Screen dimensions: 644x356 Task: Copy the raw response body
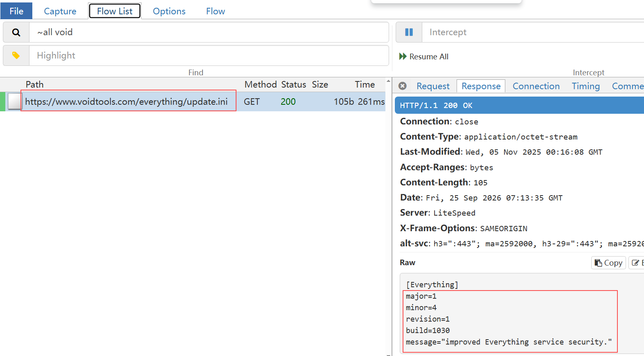click(608, 263)
